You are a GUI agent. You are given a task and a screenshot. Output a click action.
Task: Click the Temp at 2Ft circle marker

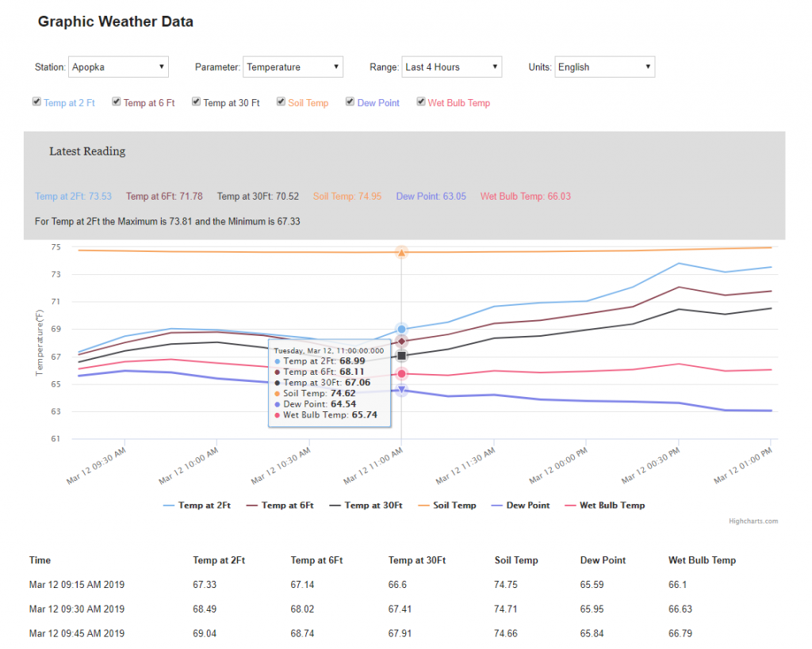pyautogui.click(x=401, y=329)
